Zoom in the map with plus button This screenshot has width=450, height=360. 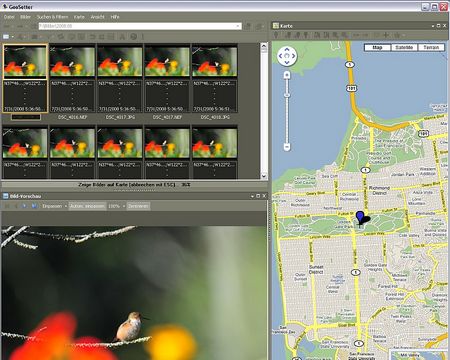(x=287, y=76)
